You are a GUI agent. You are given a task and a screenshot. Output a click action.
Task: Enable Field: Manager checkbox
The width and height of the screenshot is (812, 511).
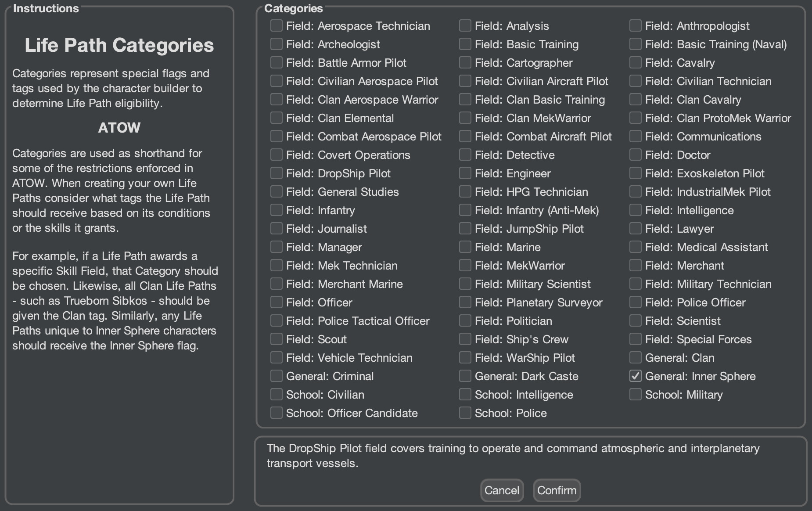[277, 247]
